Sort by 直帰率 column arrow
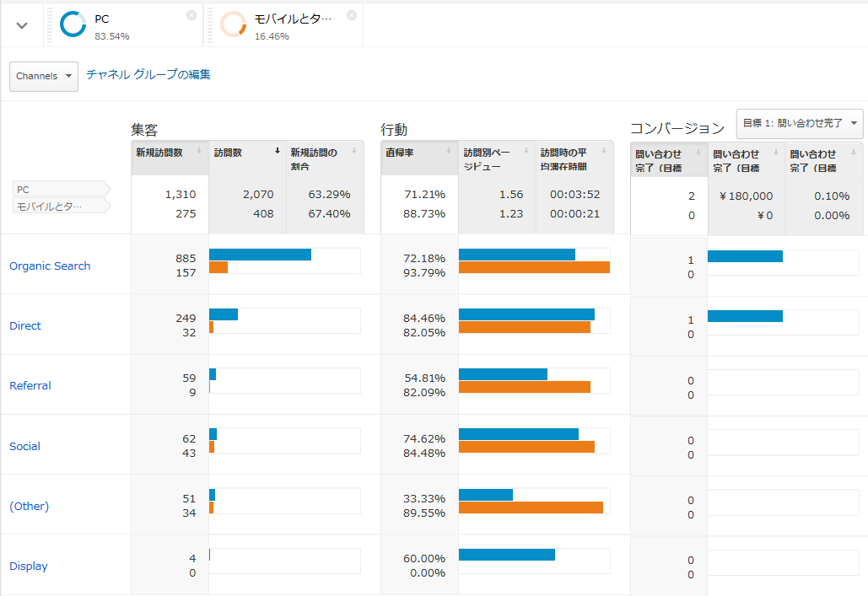 tap(449, 152)
